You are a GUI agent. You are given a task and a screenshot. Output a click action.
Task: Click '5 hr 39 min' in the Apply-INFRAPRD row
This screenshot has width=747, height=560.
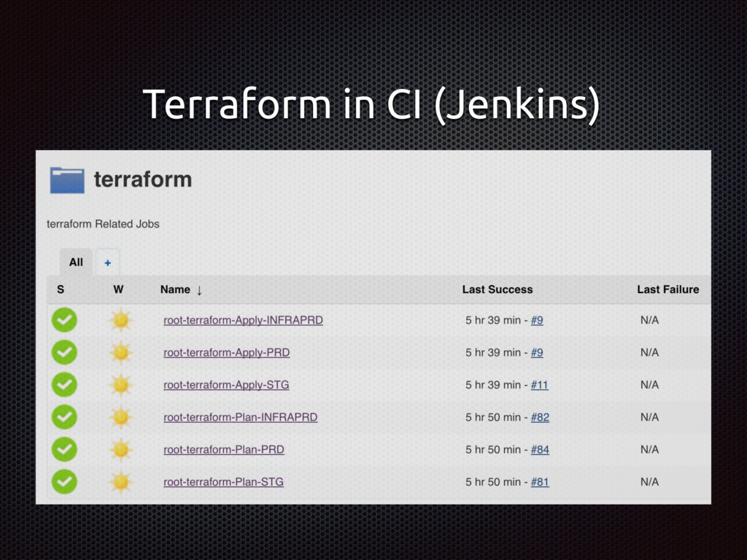point(493,320)
